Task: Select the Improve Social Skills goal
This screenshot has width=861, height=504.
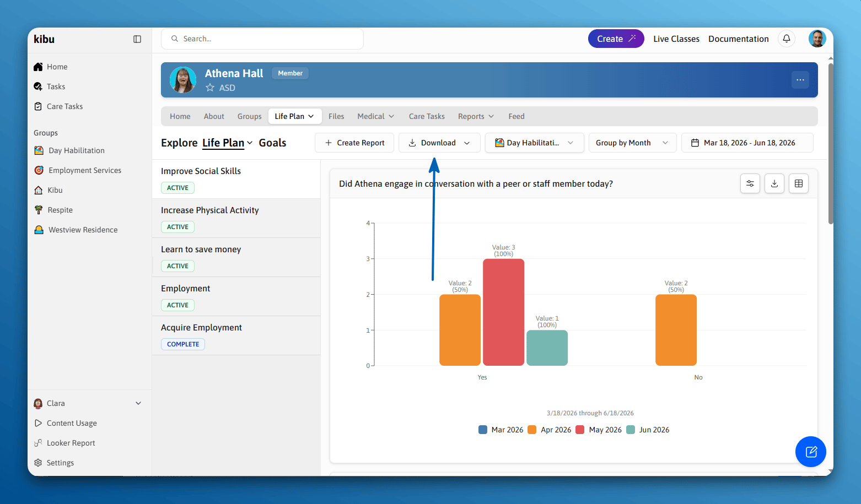Action: (236, 179)
